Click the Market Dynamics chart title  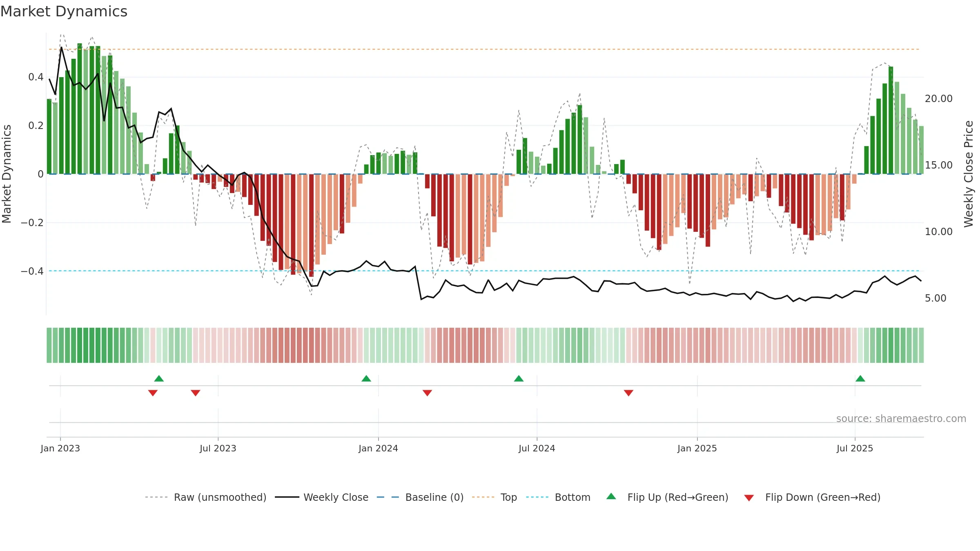click(x=64, y=11)
